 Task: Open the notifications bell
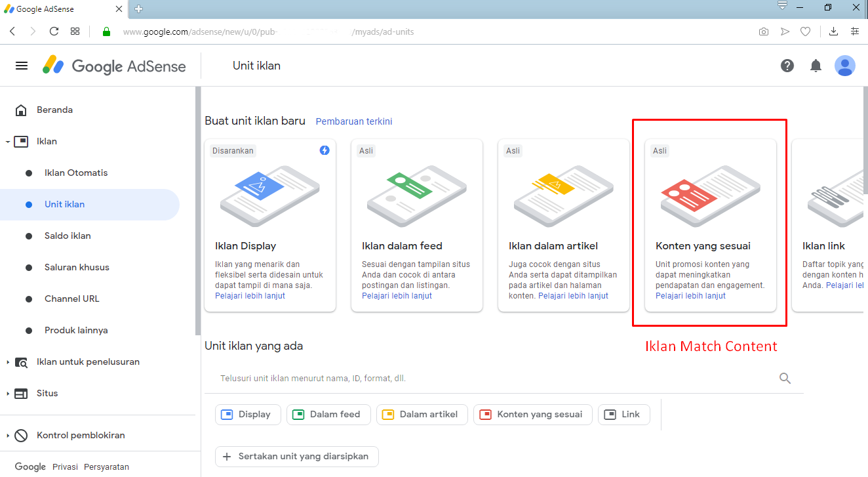click(816, 66)
